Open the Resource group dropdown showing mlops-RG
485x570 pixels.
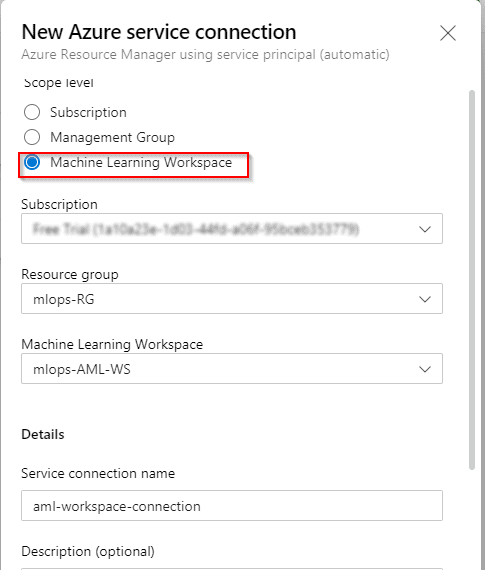click(232, 299)
